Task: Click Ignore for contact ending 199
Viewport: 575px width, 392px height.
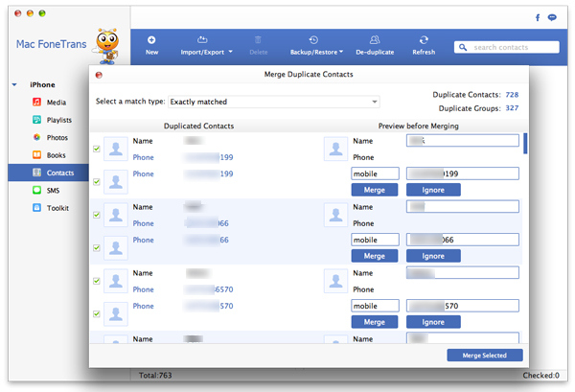Action: 433,190
